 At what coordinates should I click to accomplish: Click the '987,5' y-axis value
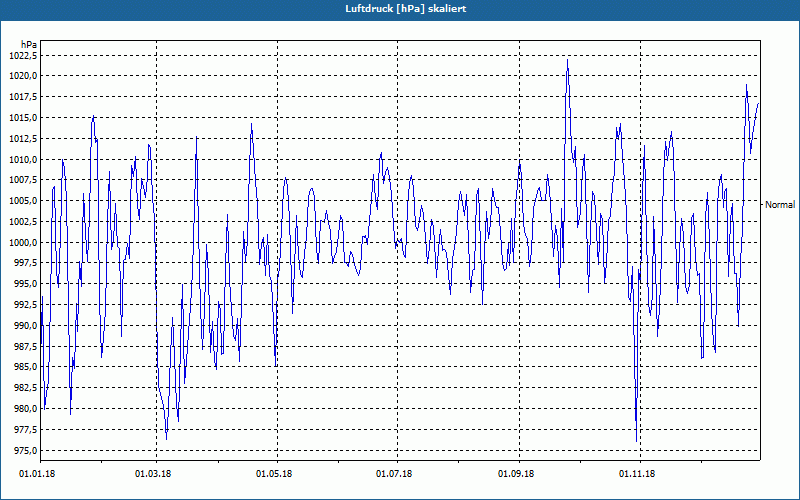(25, 346)
